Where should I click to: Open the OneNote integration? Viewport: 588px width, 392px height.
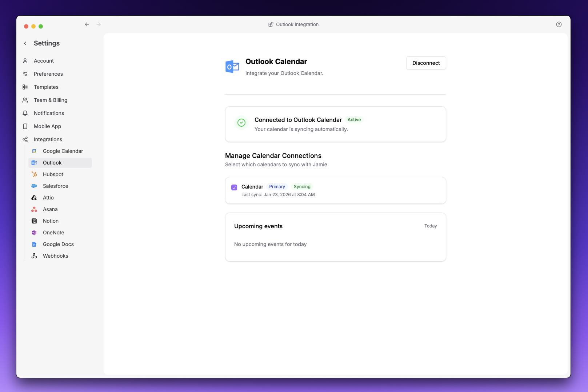(x=53, y=233)
